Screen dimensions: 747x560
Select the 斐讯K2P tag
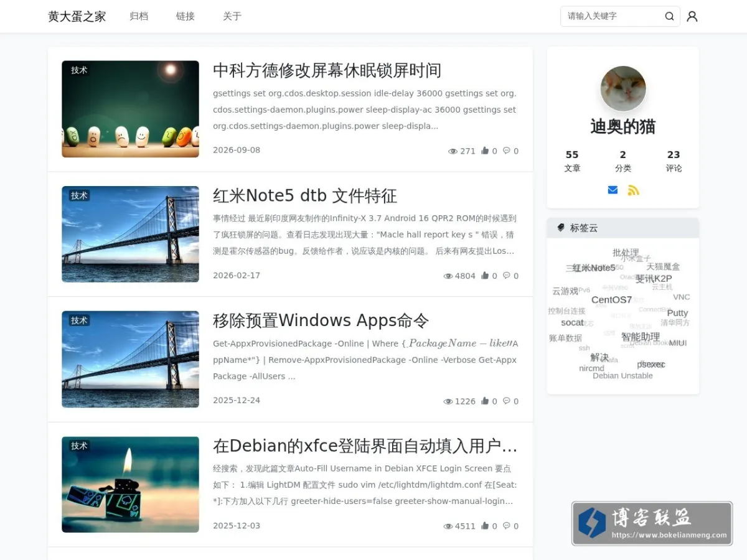click(654, 278)
